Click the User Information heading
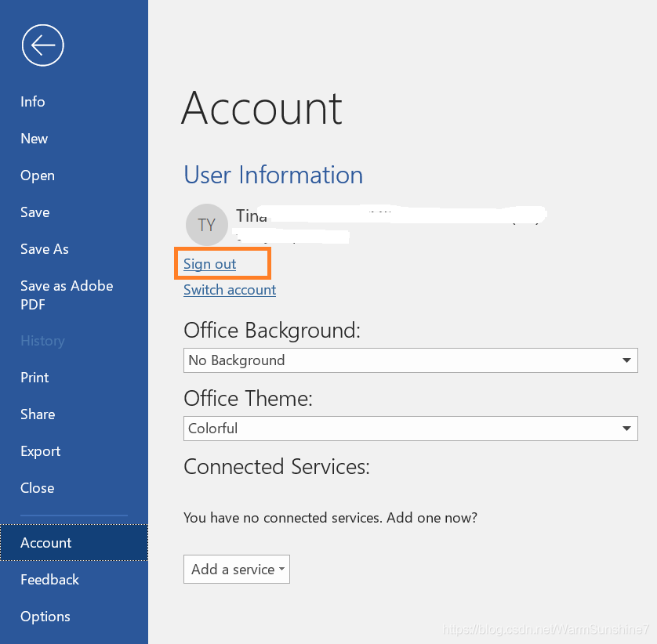The image size is (657, 644). [273, 175]
